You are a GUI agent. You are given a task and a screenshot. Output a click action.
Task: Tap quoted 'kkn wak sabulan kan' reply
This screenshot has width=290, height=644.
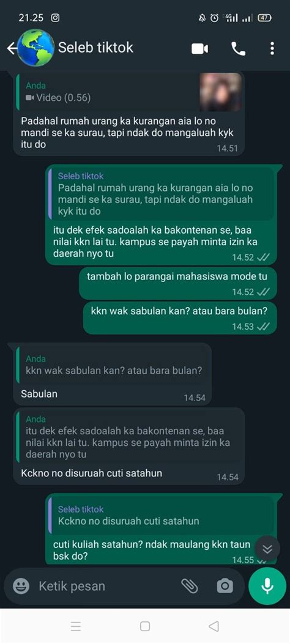pyautogui.click(x=113, y=365)
